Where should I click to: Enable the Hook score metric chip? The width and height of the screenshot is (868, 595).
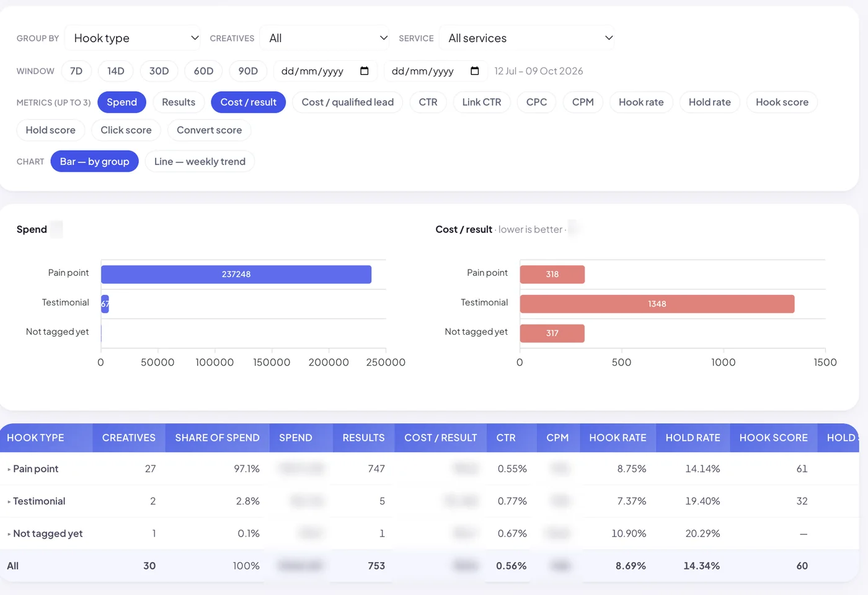tap(782, 102)
